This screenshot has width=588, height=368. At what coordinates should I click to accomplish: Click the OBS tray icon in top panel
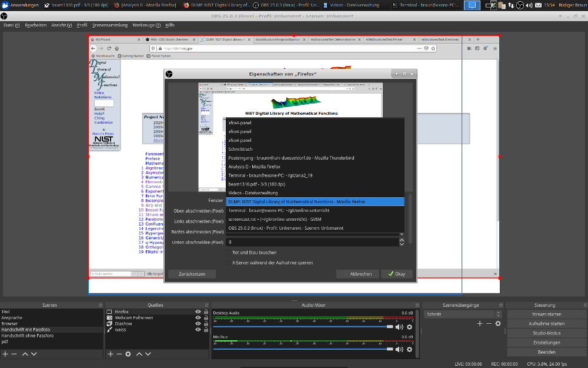520,5
